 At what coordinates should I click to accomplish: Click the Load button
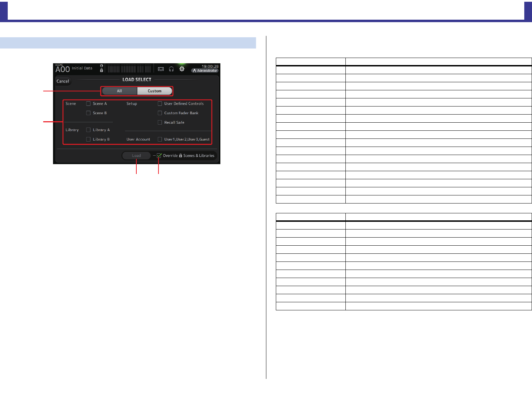click(136, 156)
